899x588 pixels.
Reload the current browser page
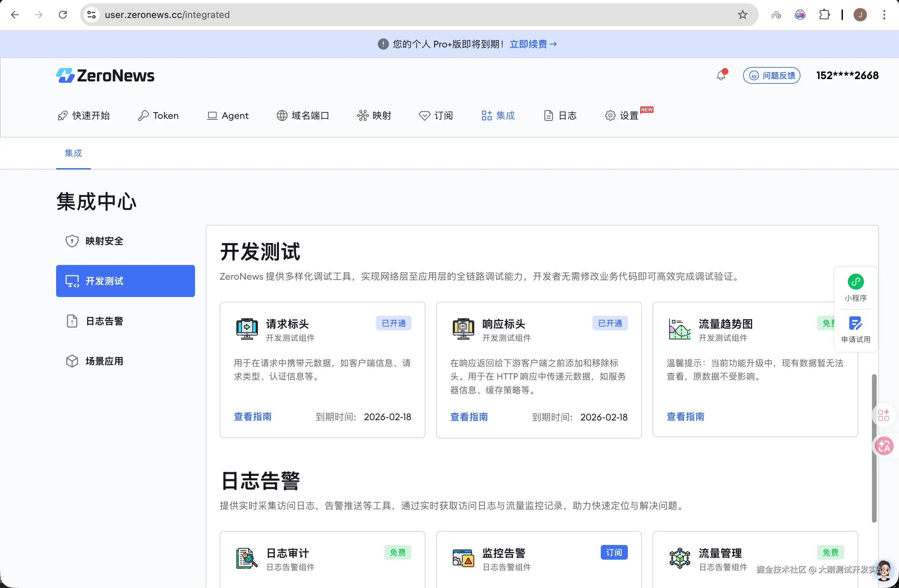pyautogui.click(x=63, y=15)
